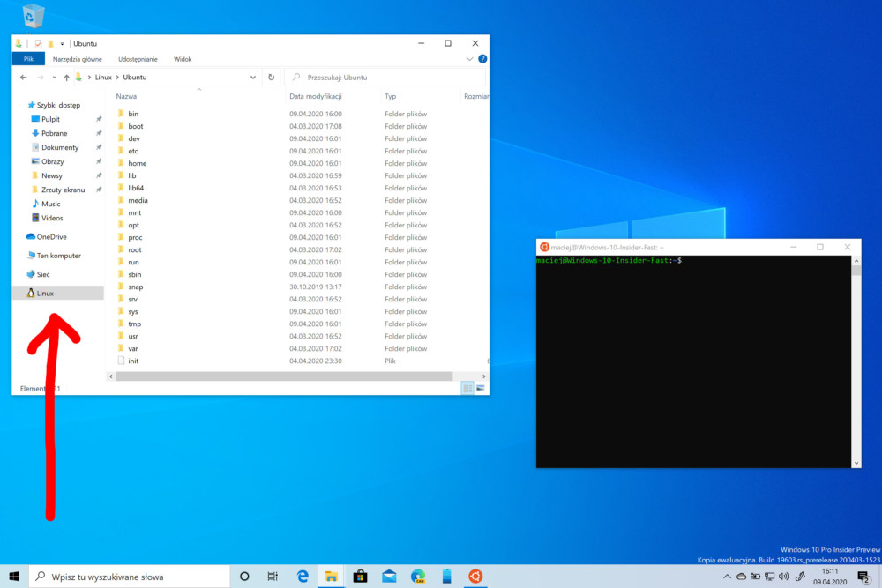
Task: Open OneDrive tray icon
Action: pyautogui.click(x=742, y=577)
